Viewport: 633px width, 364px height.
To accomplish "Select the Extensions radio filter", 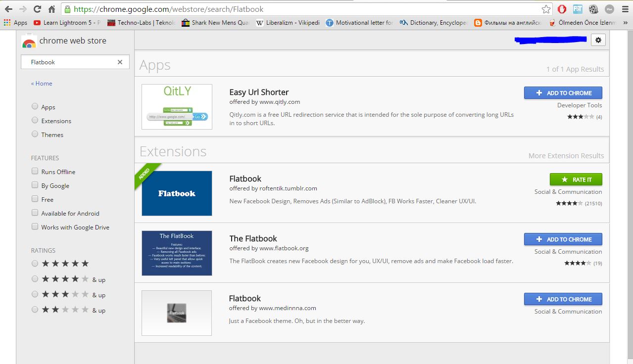I will [35, 120].
